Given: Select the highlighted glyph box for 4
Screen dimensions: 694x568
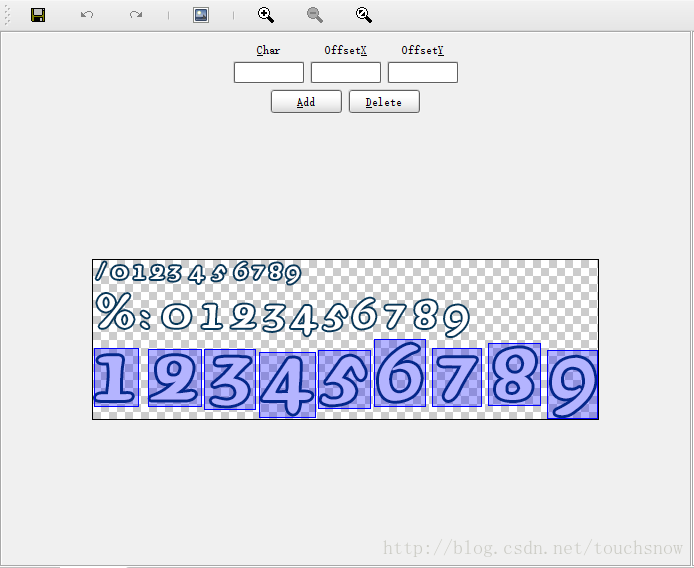Looking at the screenshot, I should 288,385.
